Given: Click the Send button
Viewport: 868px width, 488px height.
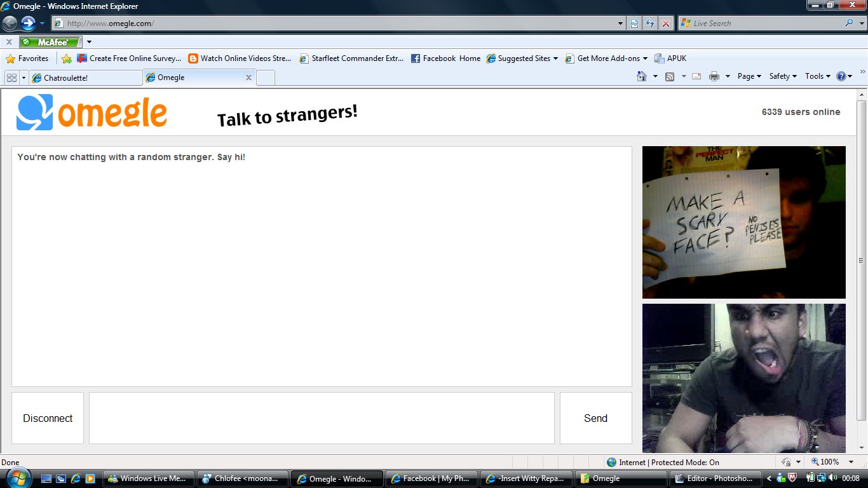Looking at the screenshot, I should pos(595,418).
